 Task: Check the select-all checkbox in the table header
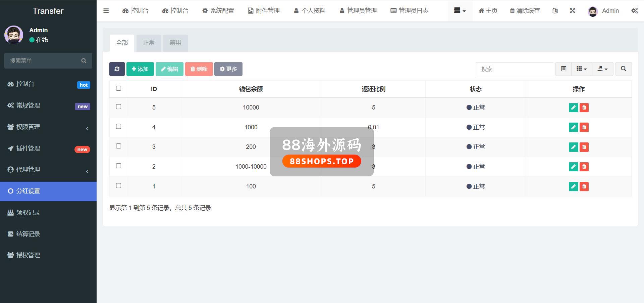[x=118, y=88]
